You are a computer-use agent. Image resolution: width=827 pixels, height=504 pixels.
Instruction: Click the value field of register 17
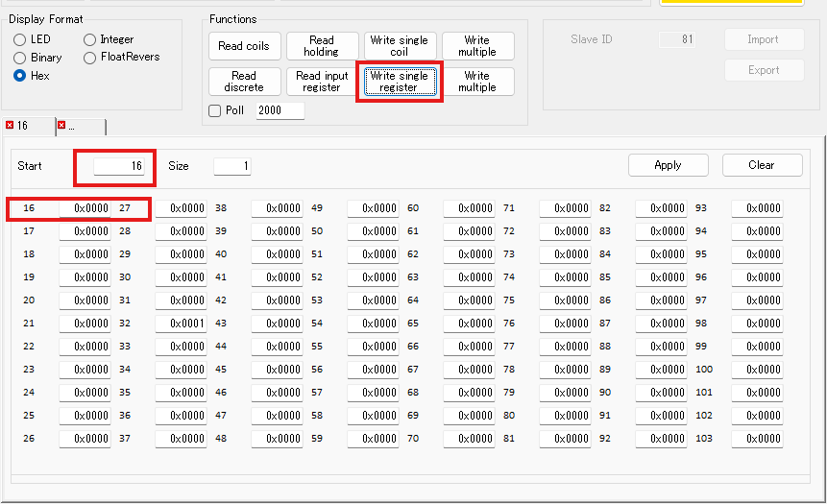85,231
